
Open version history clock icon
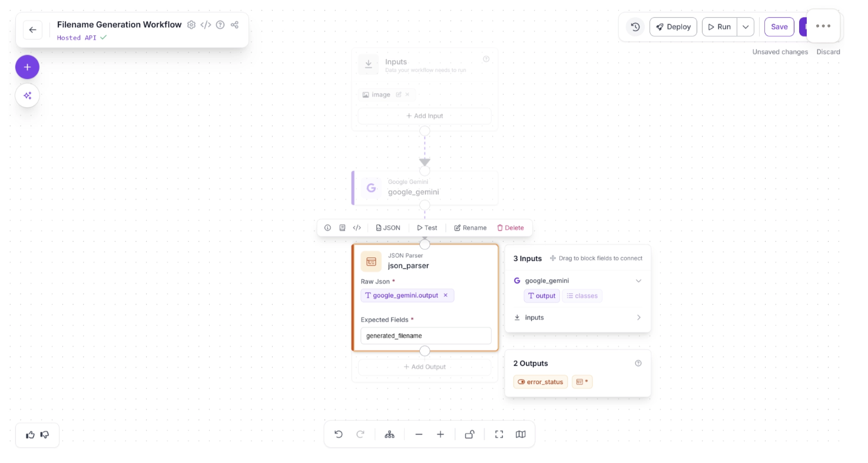coord(635,27)
